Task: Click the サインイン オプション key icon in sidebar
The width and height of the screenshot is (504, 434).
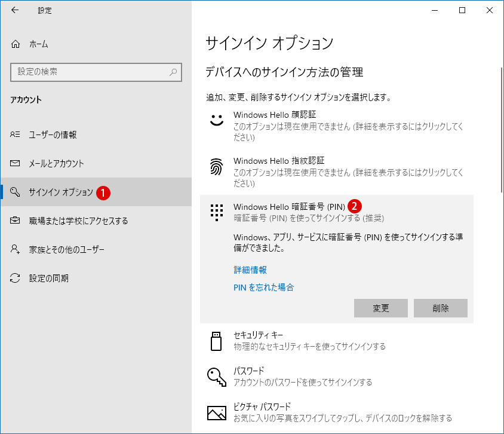Action: click(15, 192)
